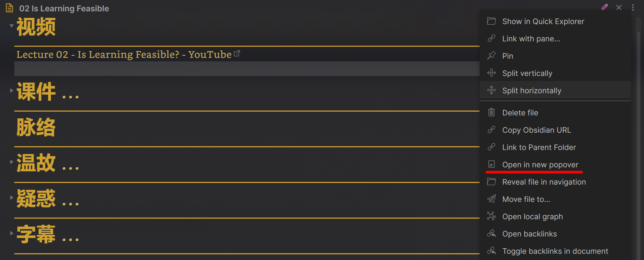Expand the 字幕 section
644x260 pixels.
click(x=11, y=233)
